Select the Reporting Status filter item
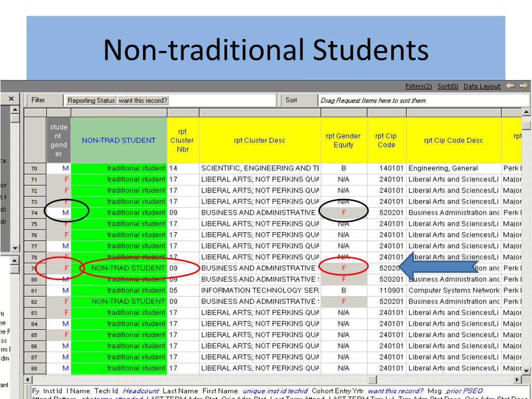532x399 pixels. [x=91, y=100]
